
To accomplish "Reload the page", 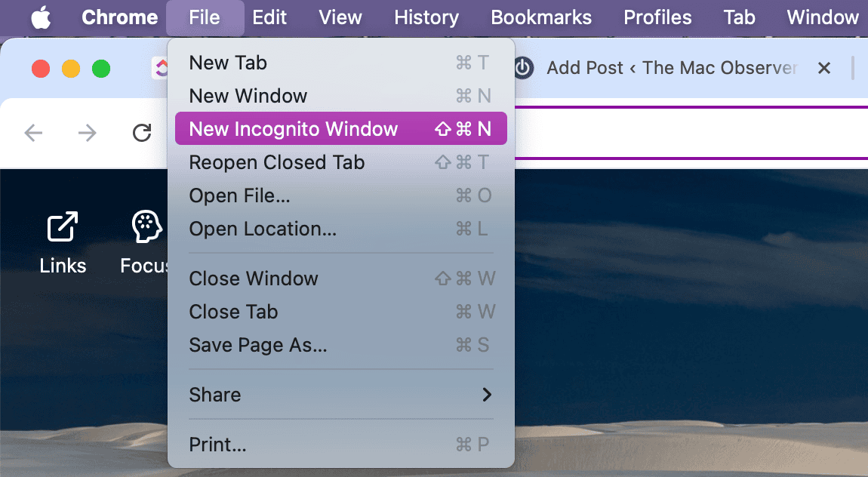I will 142,133.
